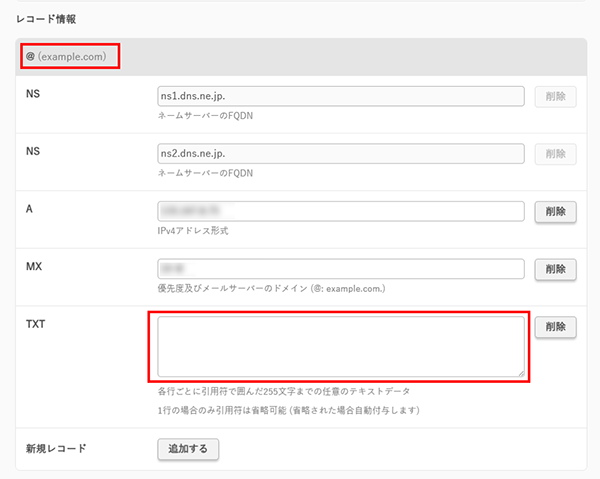The height and width of the screenshot is (479, 600).
Task: Click the ns1.dns.ne.jp. NS input field
Action: tap(341, 96)
